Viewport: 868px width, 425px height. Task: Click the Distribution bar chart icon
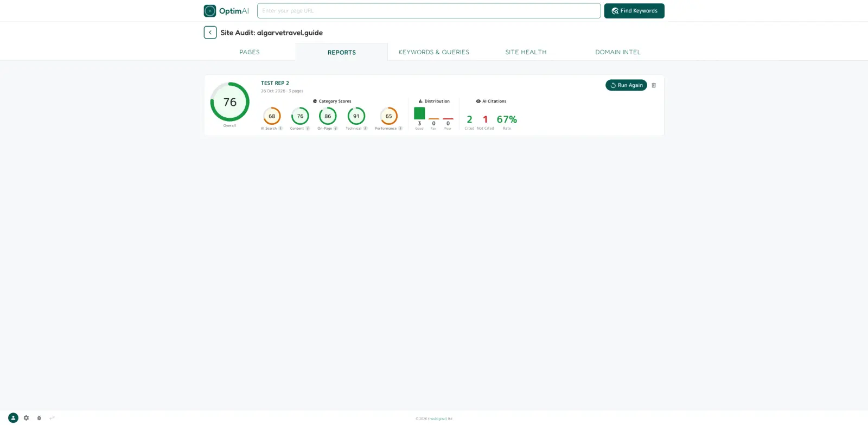(420, 102)
